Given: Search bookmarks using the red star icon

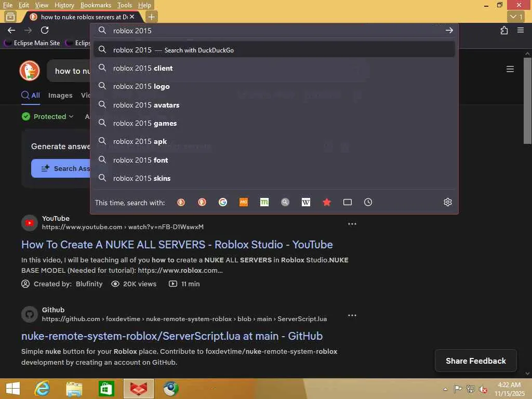Looking at the screenshot, I should (327, 202).
